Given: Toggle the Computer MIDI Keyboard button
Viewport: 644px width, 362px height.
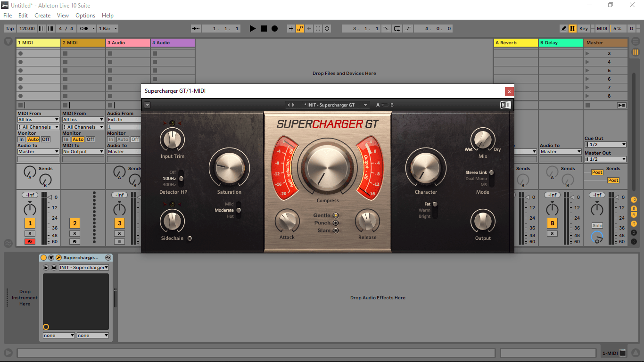Looking at the screenshot, I should coord(572,29).
